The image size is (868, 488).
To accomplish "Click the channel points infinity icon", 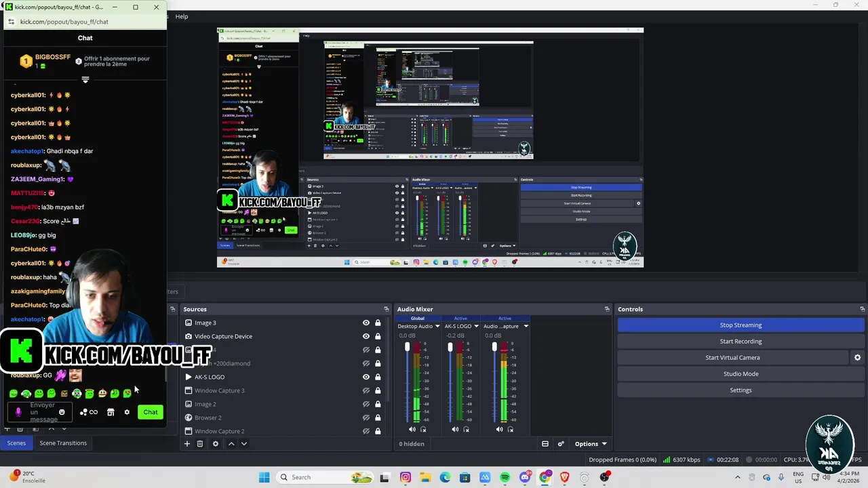I will pyautogui.click(x=93, y=412).
